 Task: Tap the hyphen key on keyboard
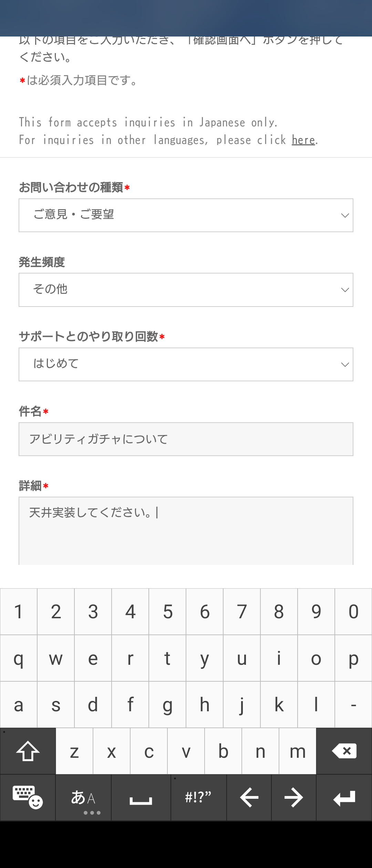coord(353,705)
